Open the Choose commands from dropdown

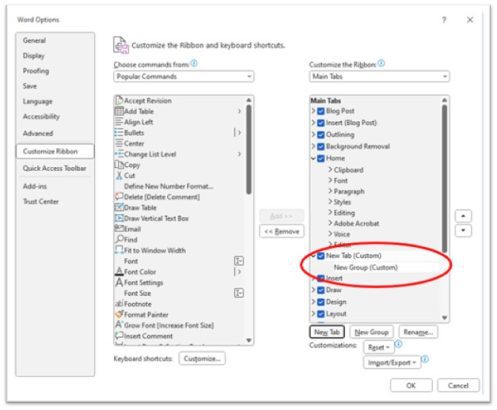(184, 76)
